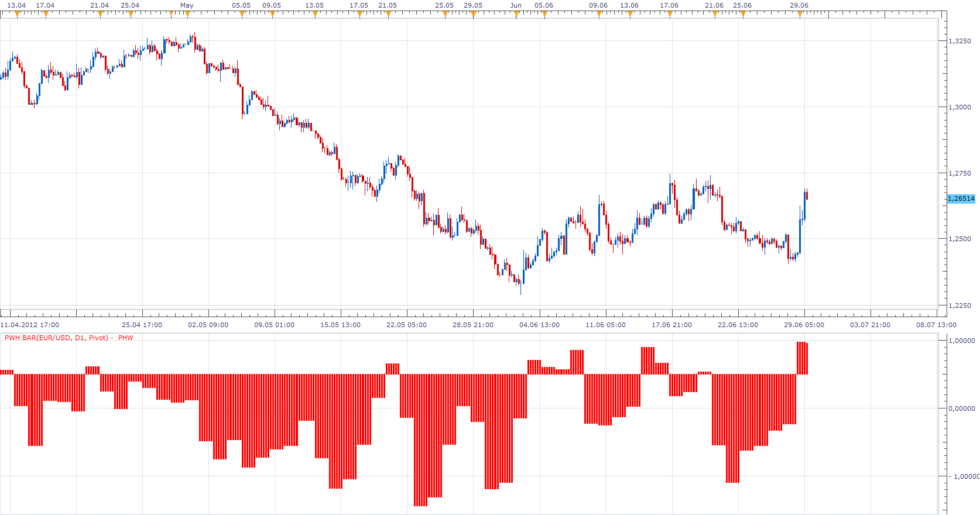This screenshot has height=515, width=980.
Task: Click the 1,3000 price axis label
Action: (960, 107)
